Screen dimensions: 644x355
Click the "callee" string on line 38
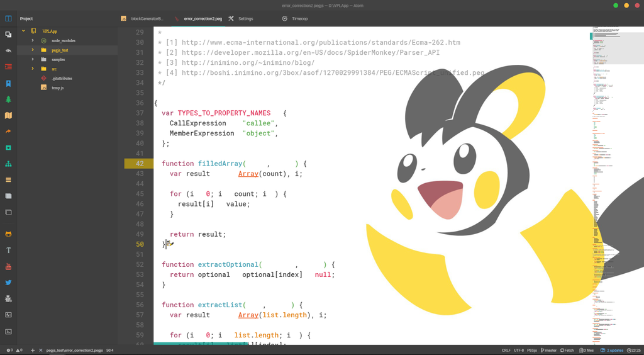coord(258,123)
